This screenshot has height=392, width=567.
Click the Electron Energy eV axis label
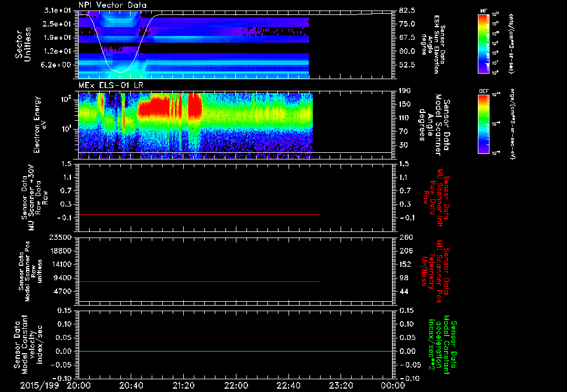pyautogui.click(x=40, y=125)
